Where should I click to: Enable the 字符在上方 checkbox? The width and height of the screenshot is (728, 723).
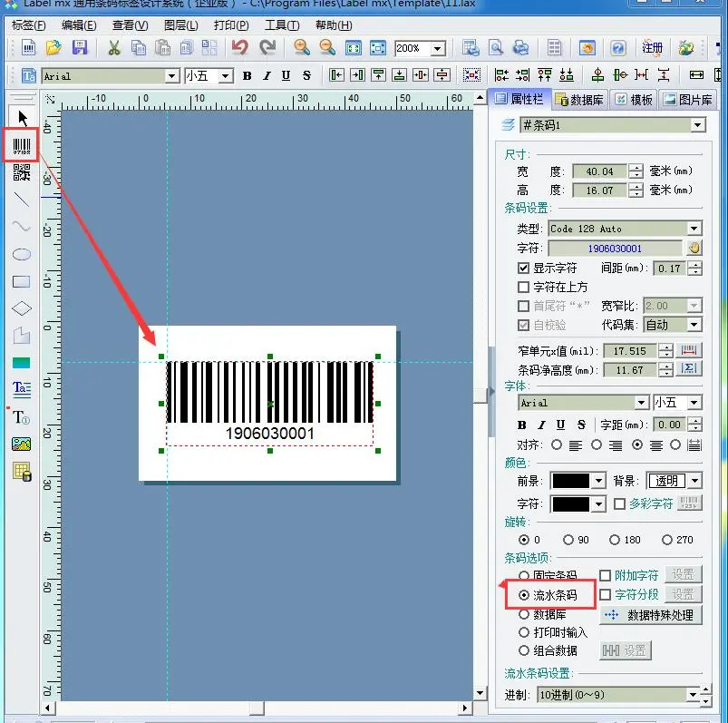point(523,288)
